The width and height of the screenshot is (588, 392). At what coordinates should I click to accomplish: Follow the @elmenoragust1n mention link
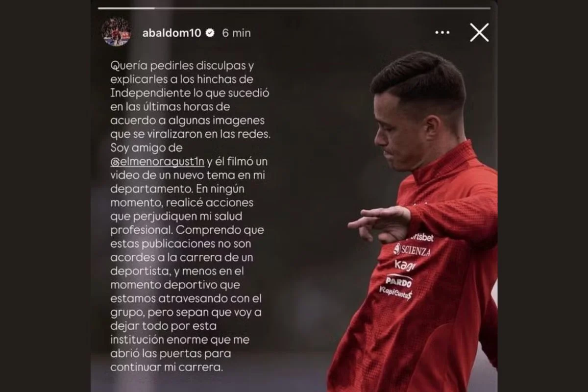[157, 162]
